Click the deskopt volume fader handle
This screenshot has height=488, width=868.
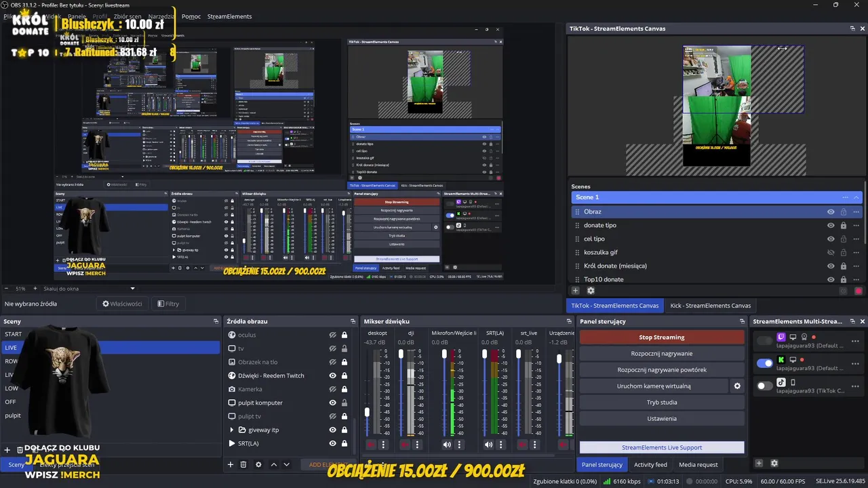pos(368,411)
